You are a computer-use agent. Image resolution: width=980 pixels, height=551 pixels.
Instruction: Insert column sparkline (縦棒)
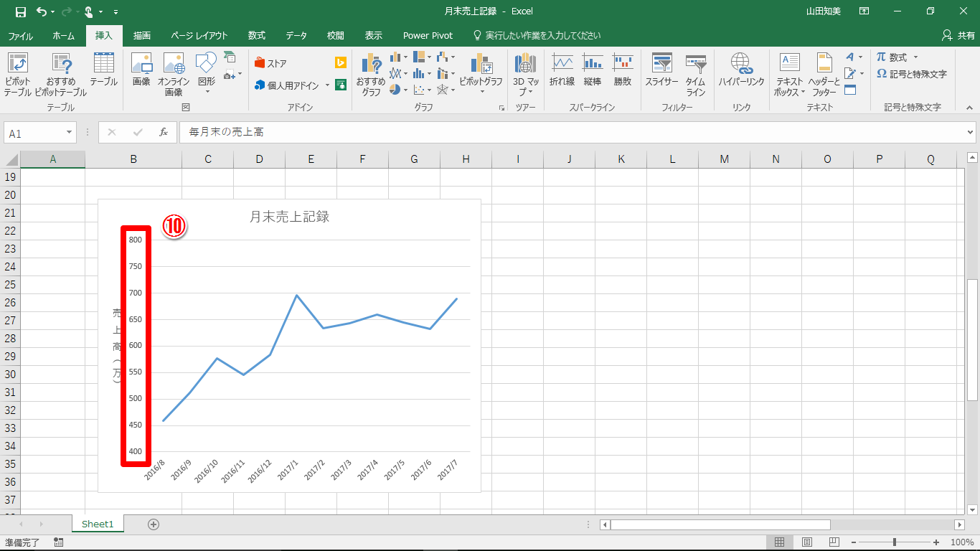pyautogui.click(x=593, y=70)
